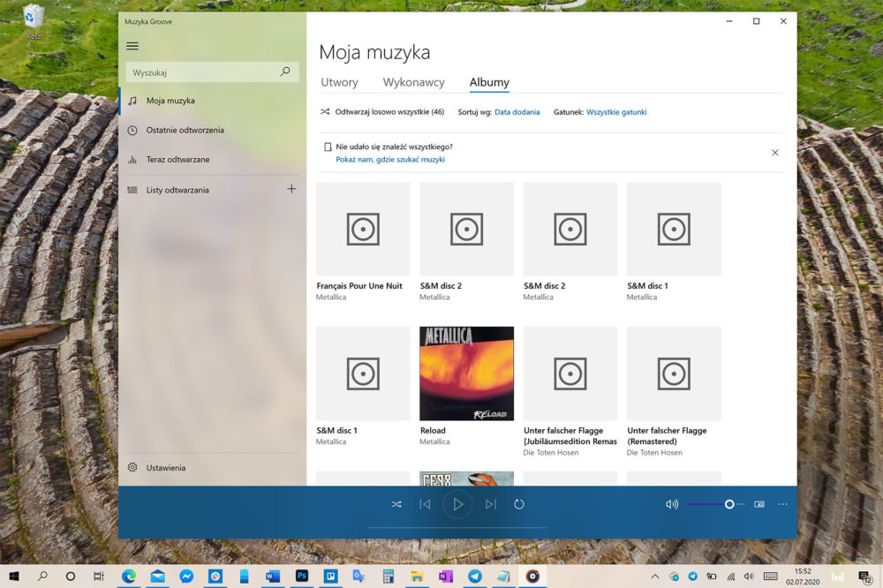Mute the volume speaker icon

(672, 504)
